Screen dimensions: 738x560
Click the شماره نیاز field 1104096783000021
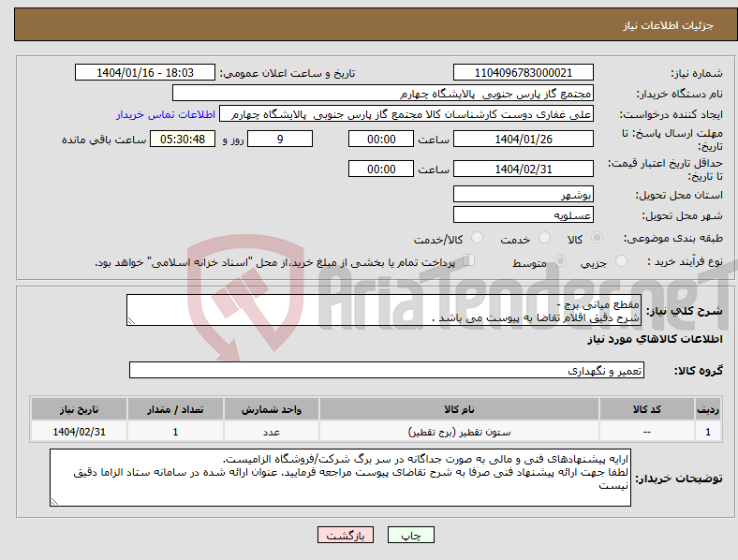click(x=523, y=73)
